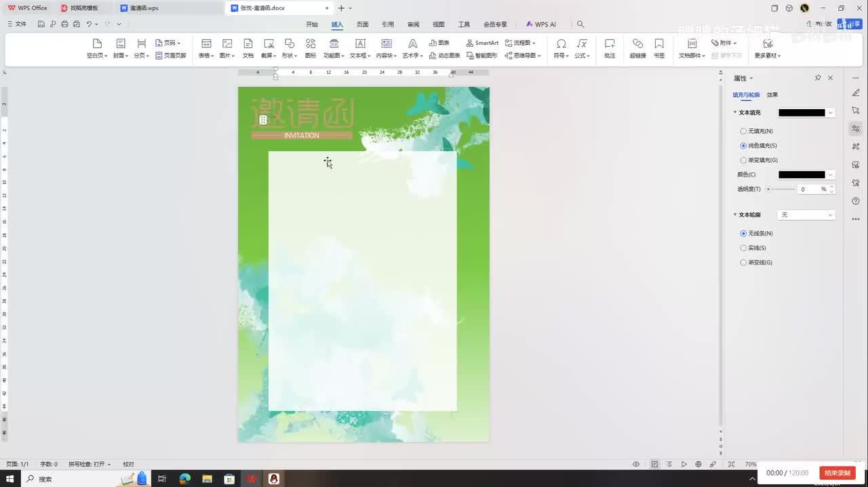Insert a page break (分页)
Screen dimensions: 868x487
[141, 48]
